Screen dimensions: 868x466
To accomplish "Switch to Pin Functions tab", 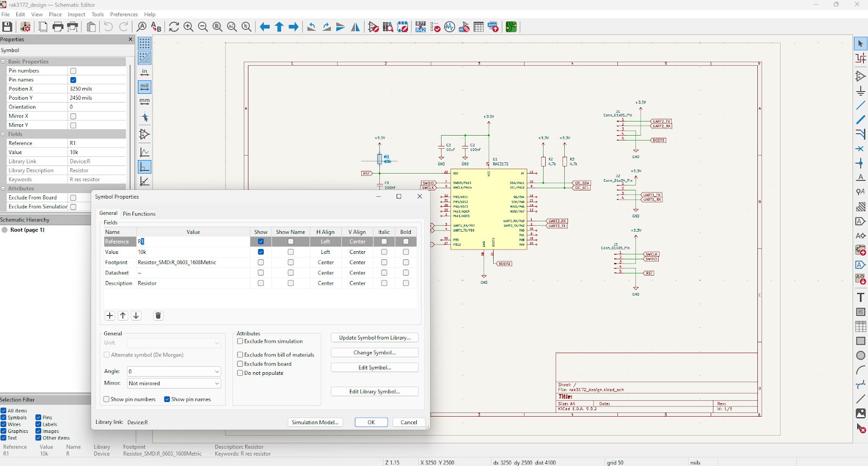I will (139, 214).
